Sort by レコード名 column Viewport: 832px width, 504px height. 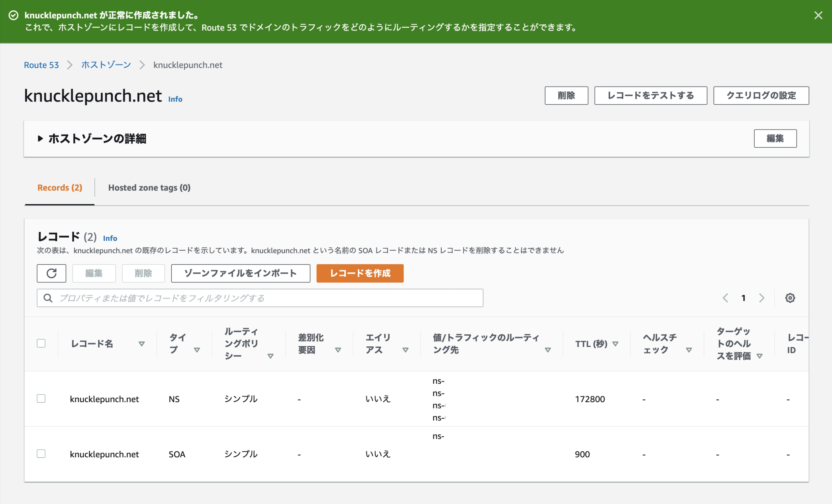click(142, 344)
